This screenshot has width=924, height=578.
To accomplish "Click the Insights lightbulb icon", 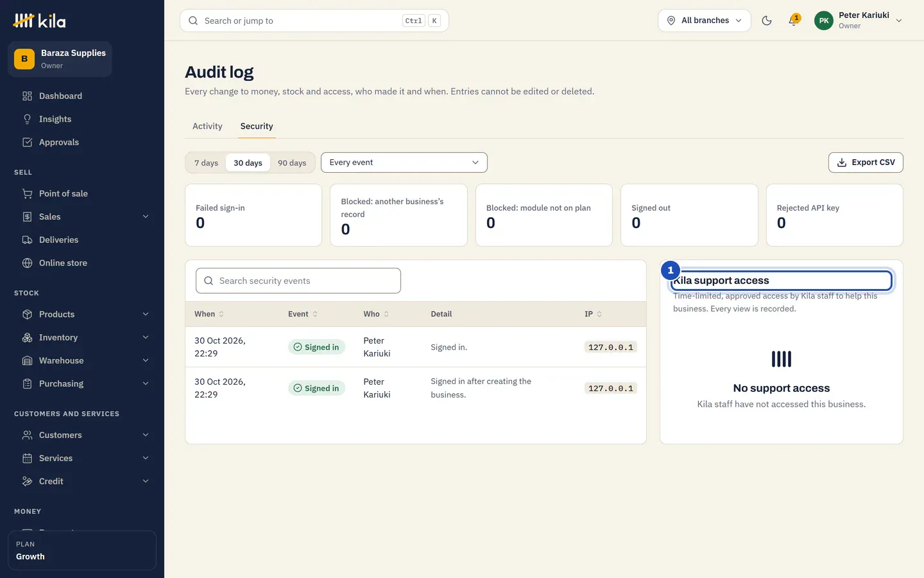I will (x=27, y=119).
